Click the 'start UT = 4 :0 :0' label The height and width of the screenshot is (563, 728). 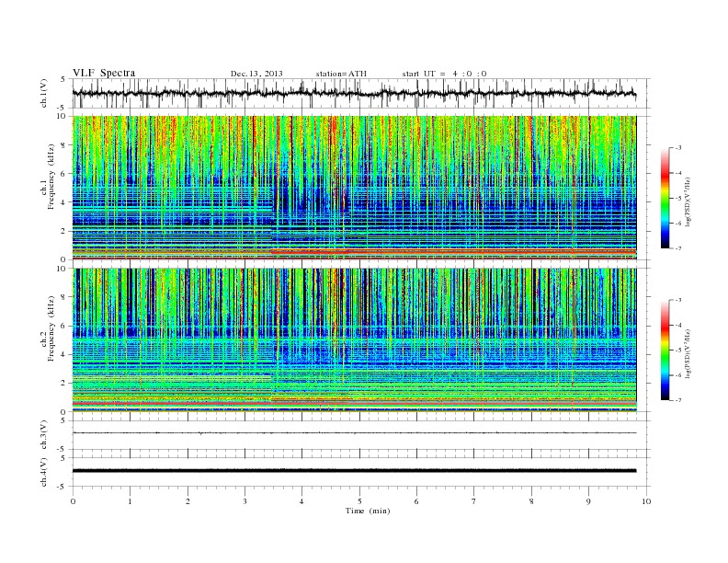point(444,74)
